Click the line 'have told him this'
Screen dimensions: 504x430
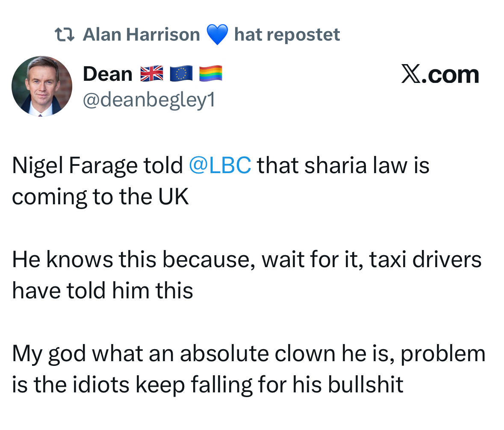click(103, 291)
